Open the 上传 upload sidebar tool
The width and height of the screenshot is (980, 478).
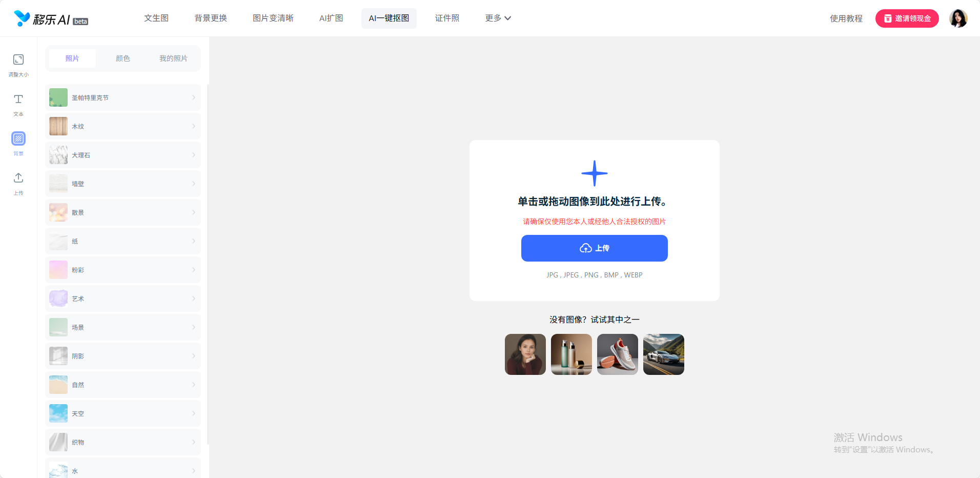(x=18, y=184)
